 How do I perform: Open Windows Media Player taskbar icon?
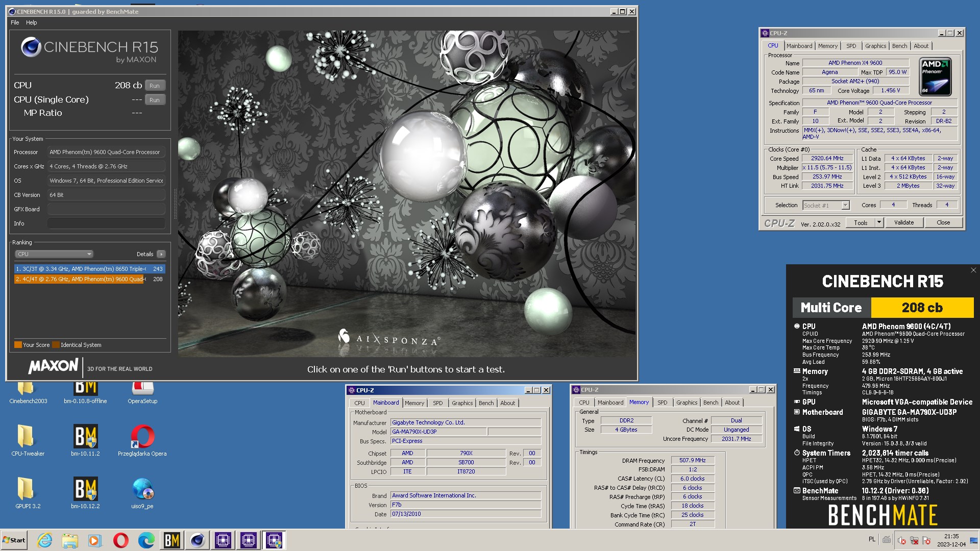pyautogui.click(x=95, y=540)
